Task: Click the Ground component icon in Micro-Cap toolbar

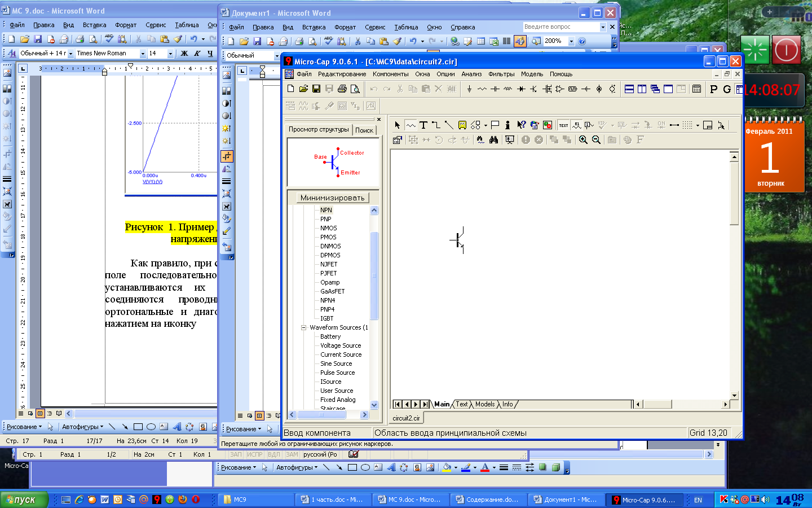Action: (x=469, y=89)
